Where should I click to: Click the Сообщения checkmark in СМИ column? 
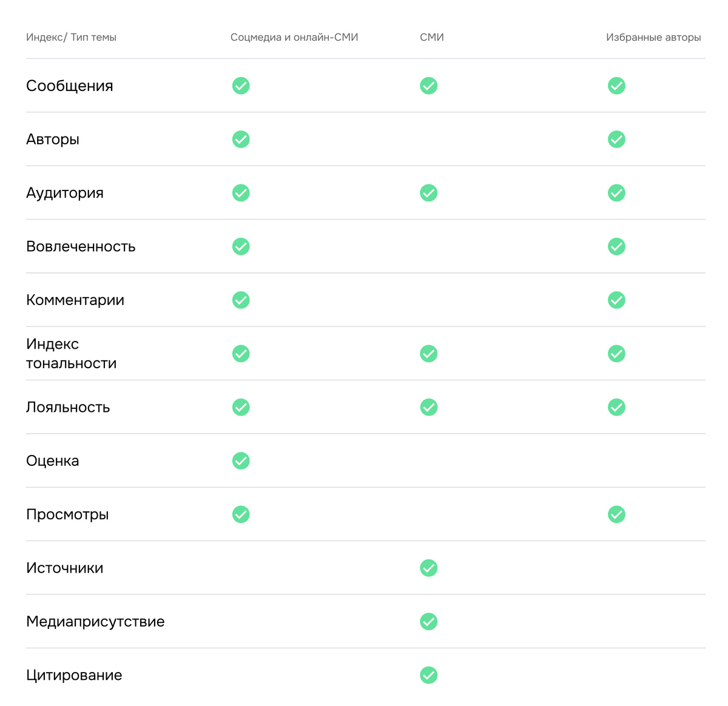428,86
